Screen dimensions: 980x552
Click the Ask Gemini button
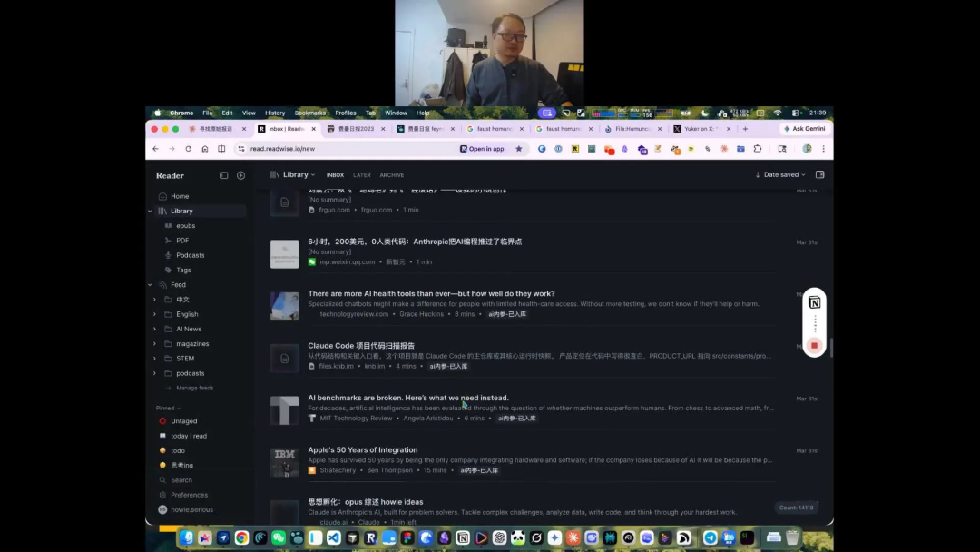tap(805, 129)
